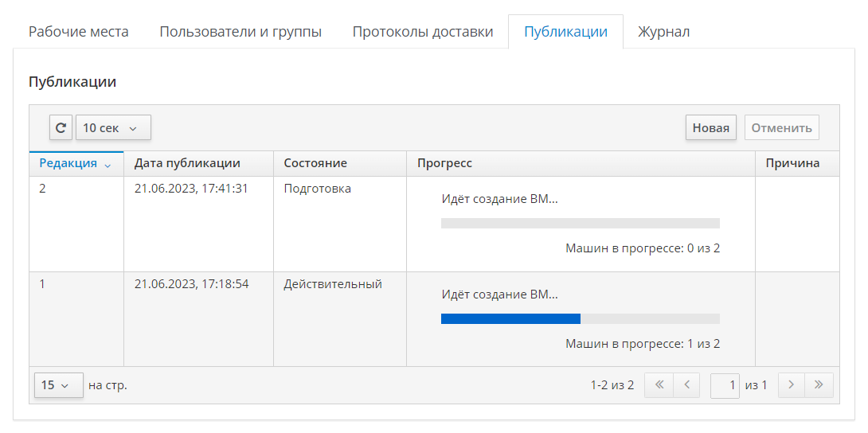
Task: Click the refresh icon button
Action: [61, 127]
